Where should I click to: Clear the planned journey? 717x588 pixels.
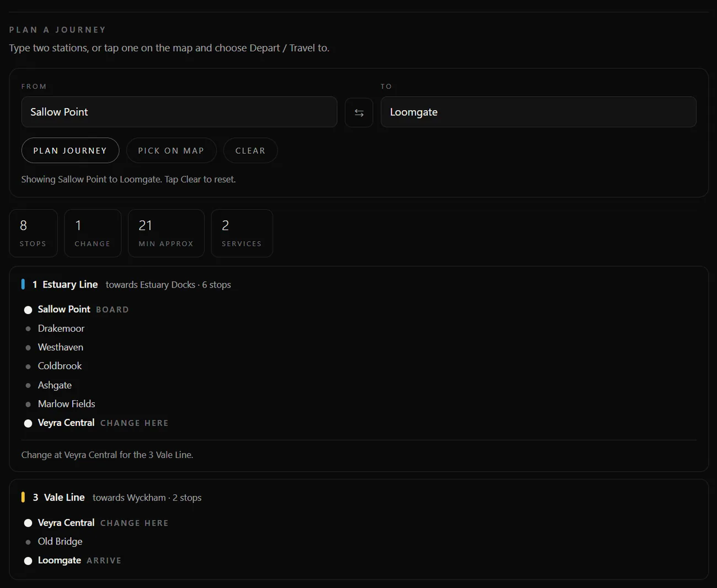point(250,150)
